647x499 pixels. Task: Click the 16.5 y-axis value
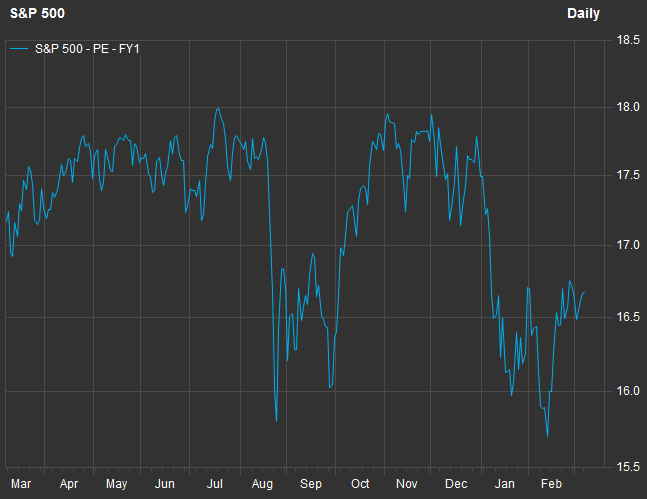coord(628,317)
